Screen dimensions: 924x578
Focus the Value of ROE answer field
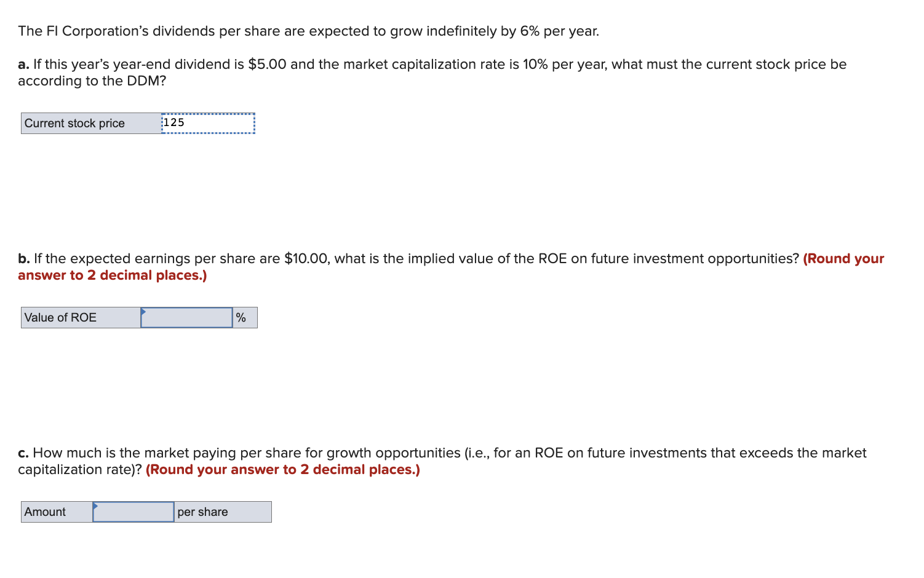(186, 317)
